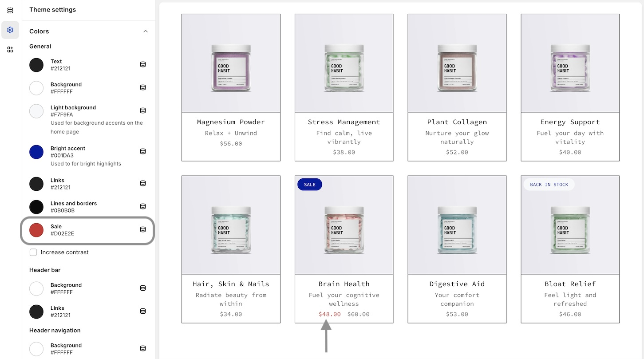Collapse the Colors section chevron

coord(146,31)
